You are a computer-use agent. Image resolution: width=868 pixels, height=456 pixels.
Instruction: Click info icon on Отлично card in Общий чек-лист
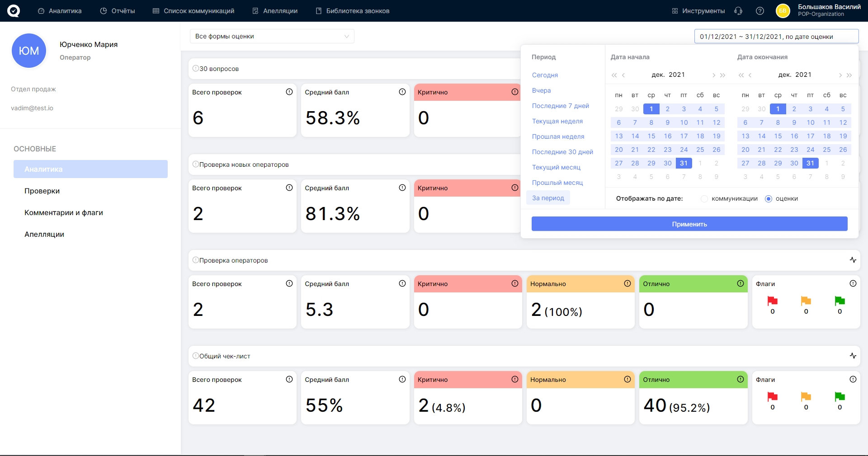click(740, 379)
